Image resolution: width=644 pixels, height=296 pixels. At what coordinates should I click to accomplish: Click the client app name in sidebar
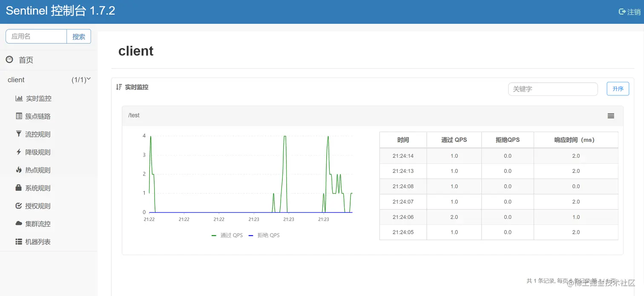coord(16,80)
